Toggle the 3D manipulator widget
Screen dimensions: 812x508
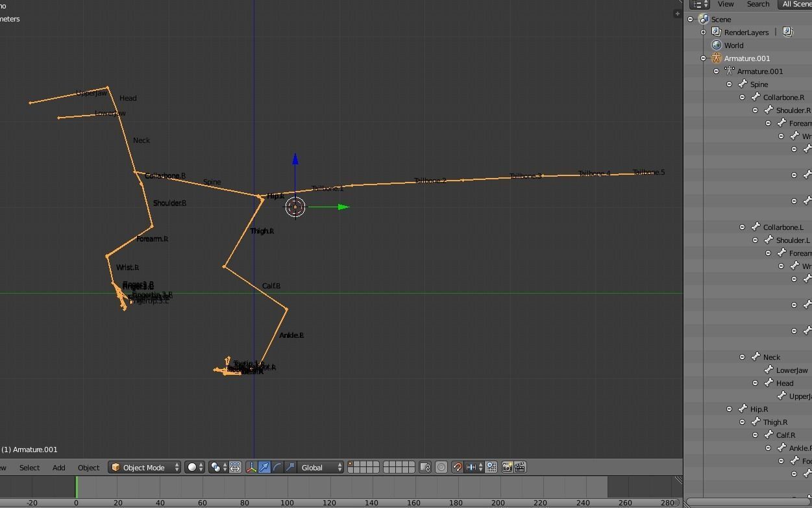[252, 467]
